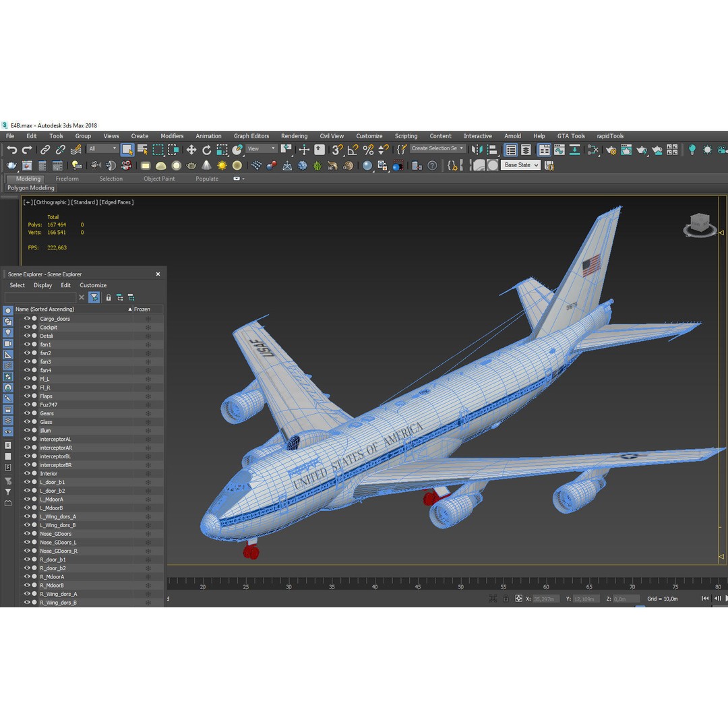Toggle frozen state for Interior row
Image resolution: width=728 pixels, height=728 pixels.
tap(148, 474)
